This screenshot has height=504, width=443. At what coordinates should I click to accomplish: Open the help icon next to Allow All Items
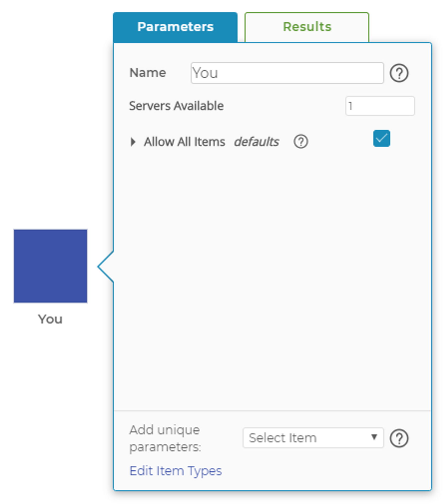(301, 141)
